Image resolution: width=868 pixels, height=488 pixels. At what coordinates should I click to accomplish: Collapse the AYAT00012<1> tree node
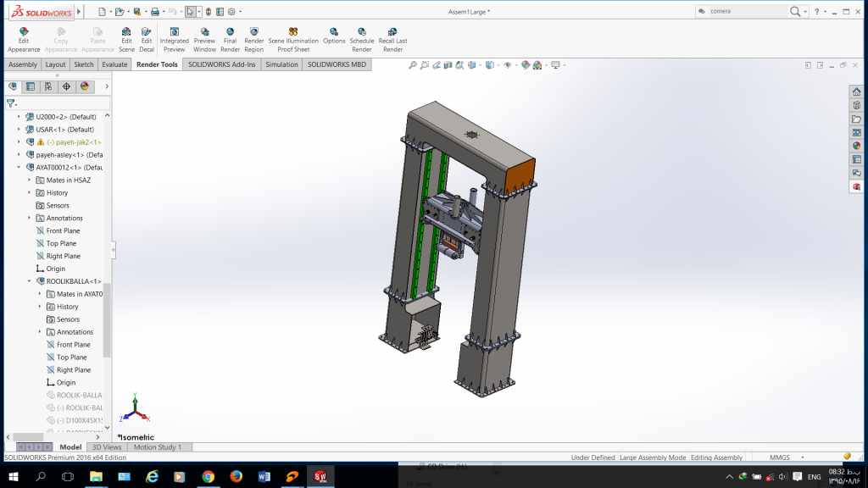point(19,167)
